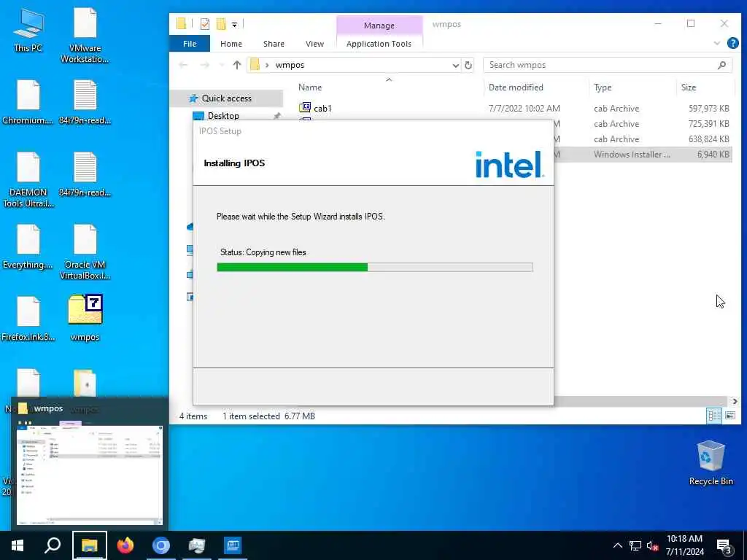The image size is (747, 560).
Task: Click the installer taskbar icon
Action: 197,545
